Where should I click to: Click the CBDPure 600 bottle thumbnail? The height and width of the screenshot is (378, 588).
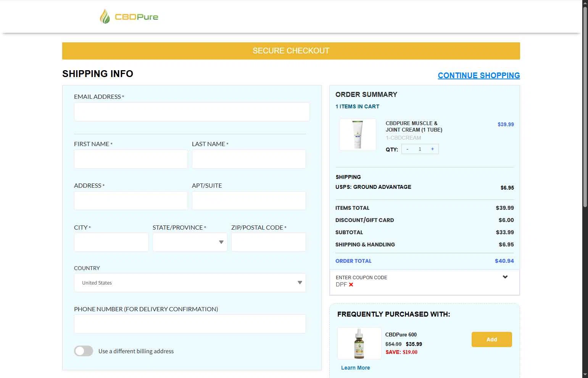coord(359,343)
